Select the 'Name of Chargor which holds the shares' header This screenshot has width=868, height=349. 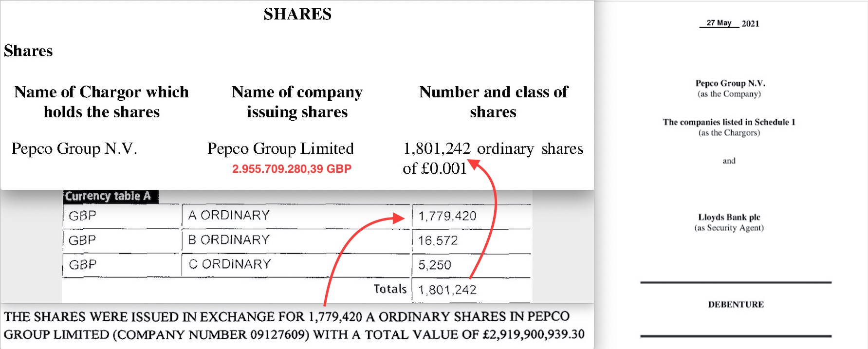pos(101,102)
